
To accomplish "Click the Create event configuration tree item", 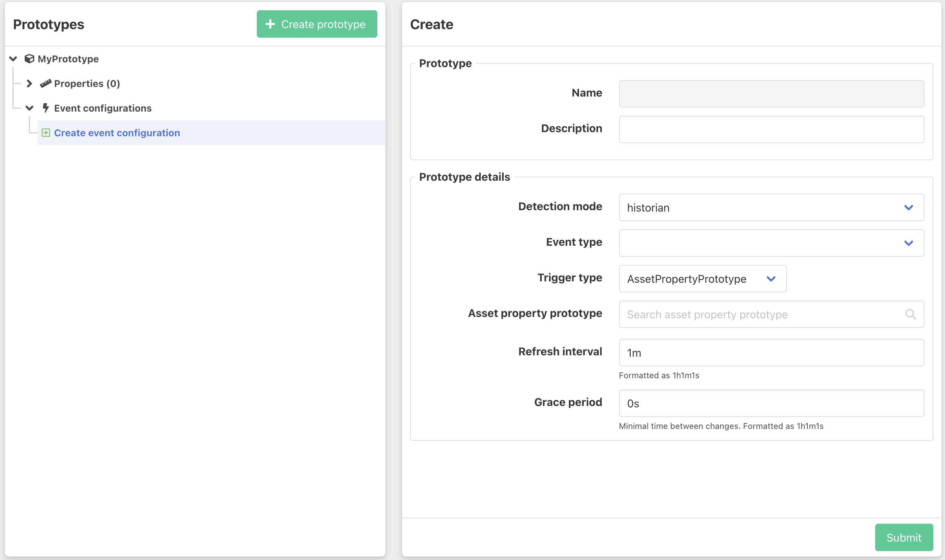I will point(117,132).
